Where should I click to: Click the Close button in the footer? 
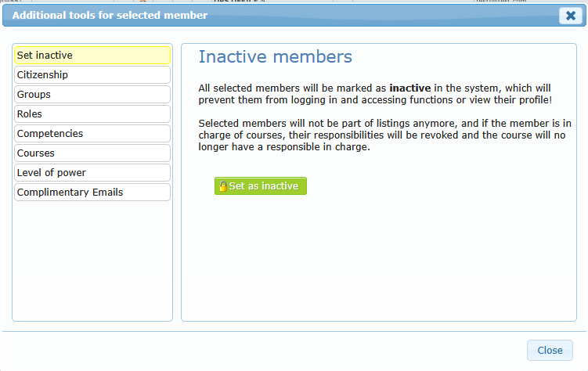coord(550,351)
